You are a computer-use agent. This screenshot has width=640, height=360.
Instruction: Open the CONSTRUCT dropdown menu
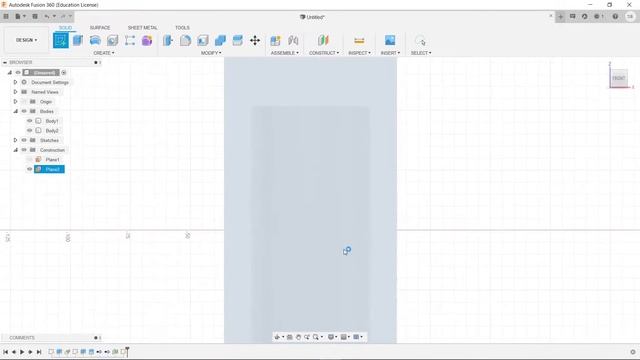[x=324, y=53]
